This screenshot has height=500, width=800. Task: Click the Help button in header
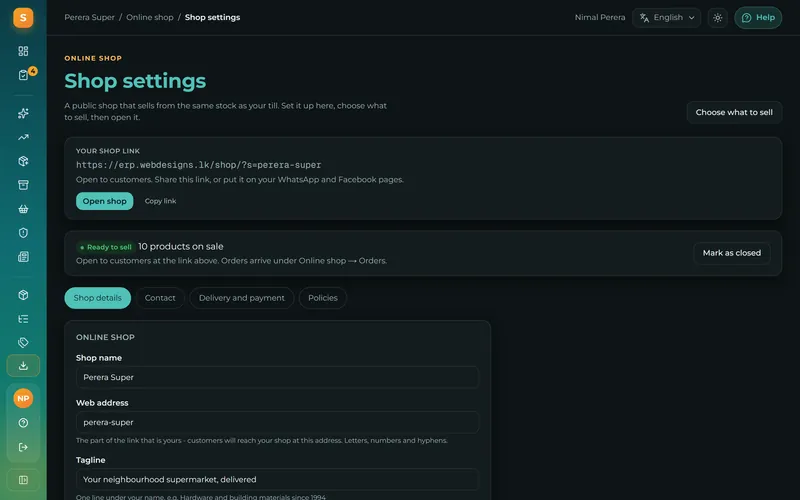[x=758, y=18]
